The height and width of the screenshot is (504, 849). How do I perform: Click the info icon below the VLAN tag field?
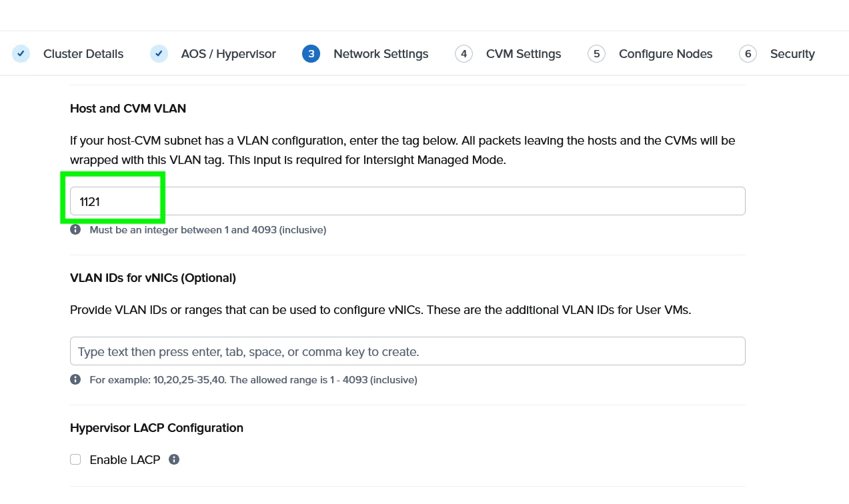pos(75,229)
